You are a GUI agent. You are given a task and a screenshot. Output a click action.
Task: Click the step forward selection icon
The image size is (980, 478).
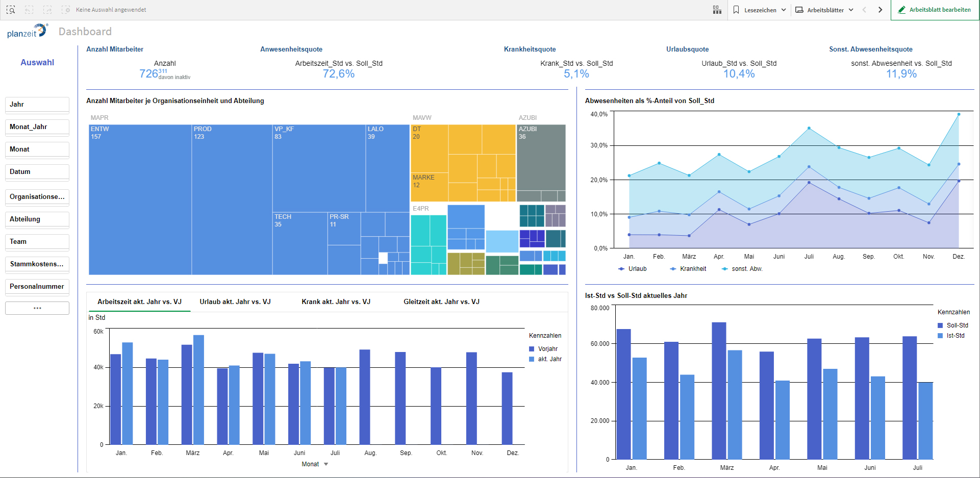coord(47,10)
